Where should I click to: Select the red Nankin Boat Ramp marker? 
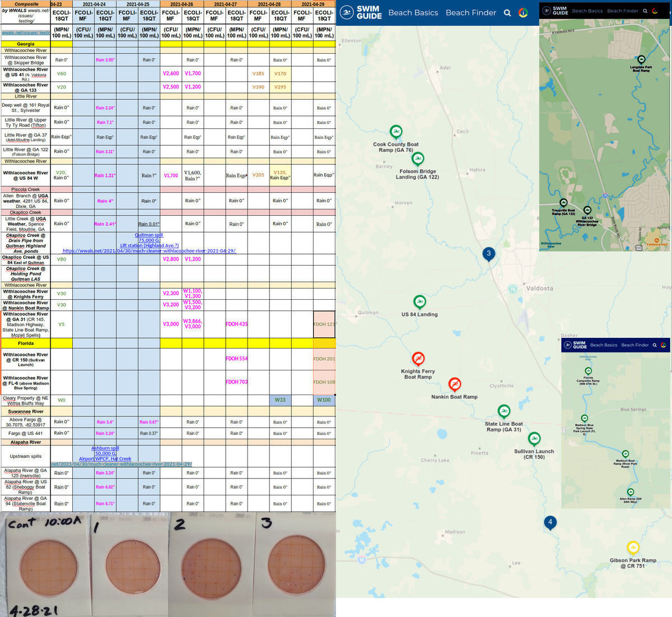455,384
